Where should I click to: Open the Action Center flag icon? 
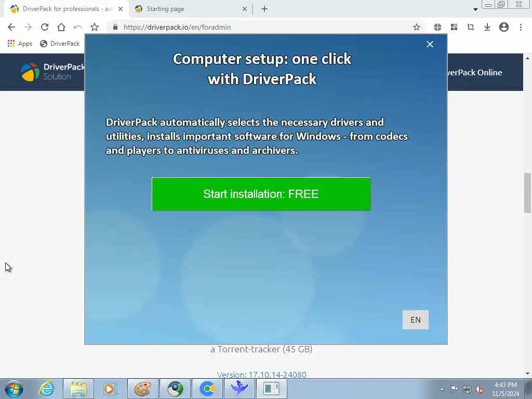tap(454, 389)
